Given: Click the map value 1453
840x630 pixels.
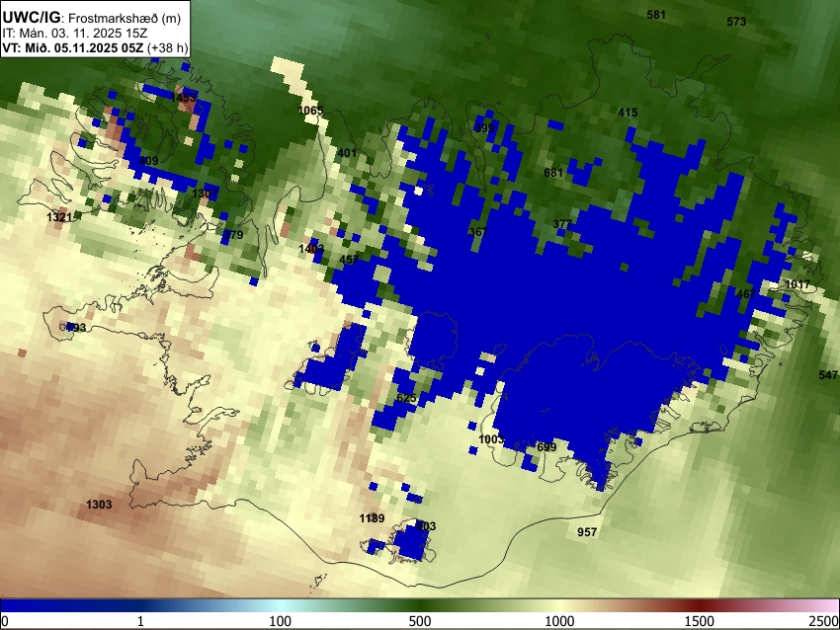Looking at the screenshot, I should coord(184,98).
